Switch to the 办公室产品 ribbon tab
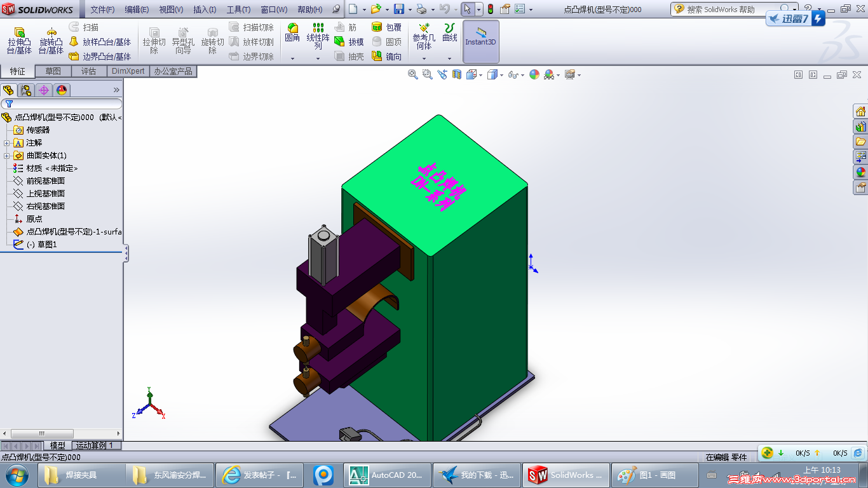Image resolution: width=868 pixels, height=488 pixels. point(173,71)
